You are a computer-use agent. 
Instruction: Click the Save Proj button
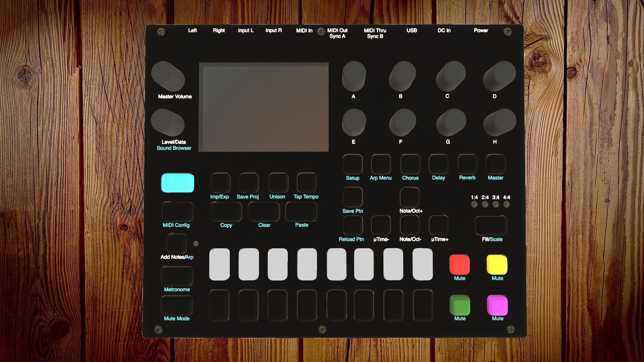pos(249,183)
